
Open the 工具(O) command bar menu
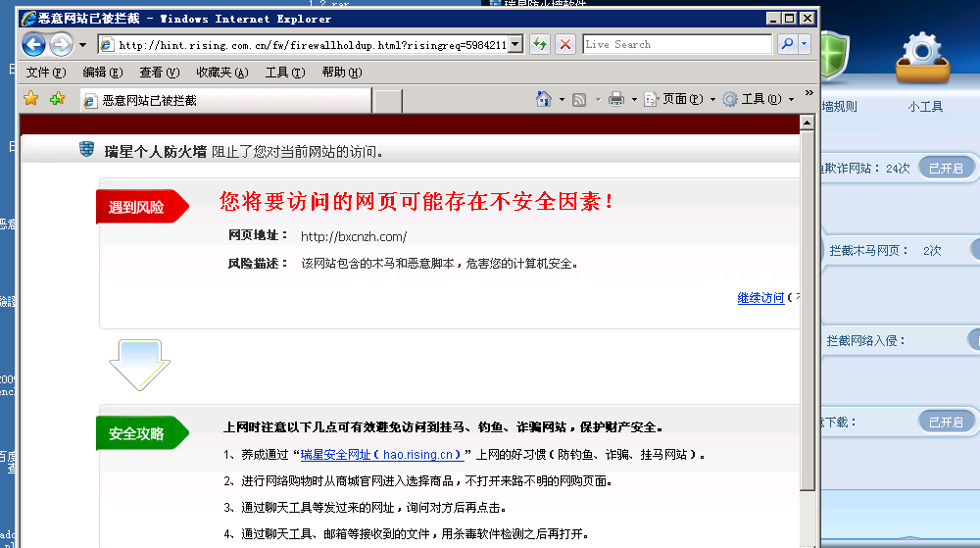759,99
